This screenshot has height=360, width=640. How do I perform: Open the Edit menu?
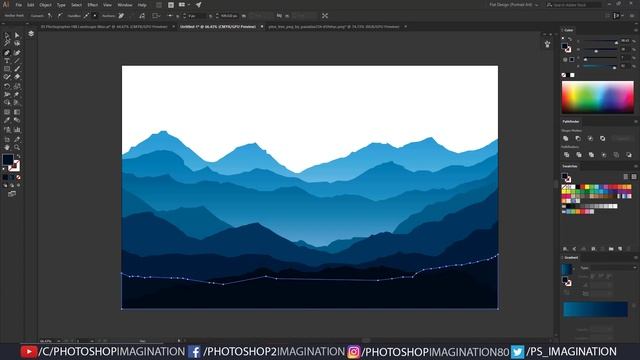[x=31, y=5]
